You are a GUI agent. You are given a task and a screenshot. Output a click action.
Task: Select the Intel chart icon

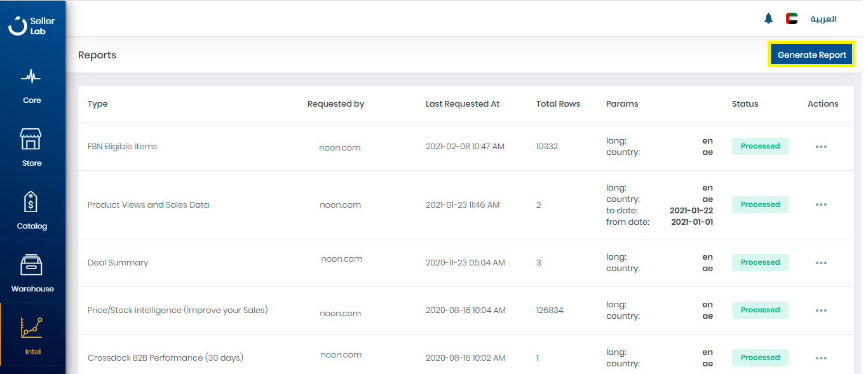click(x=32, y=328)
